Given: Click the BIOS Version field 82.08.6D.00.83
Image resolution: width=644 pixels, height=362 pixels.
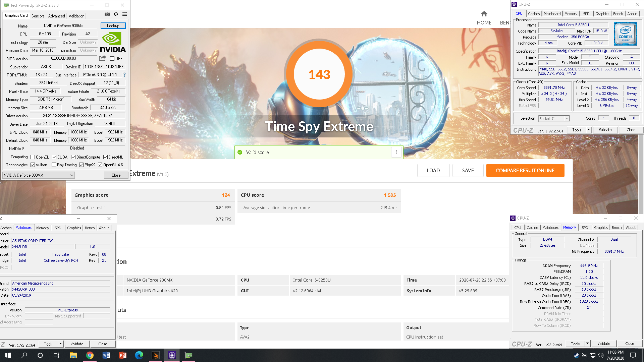Looking at the screenshot, I should tap(64, 58).
